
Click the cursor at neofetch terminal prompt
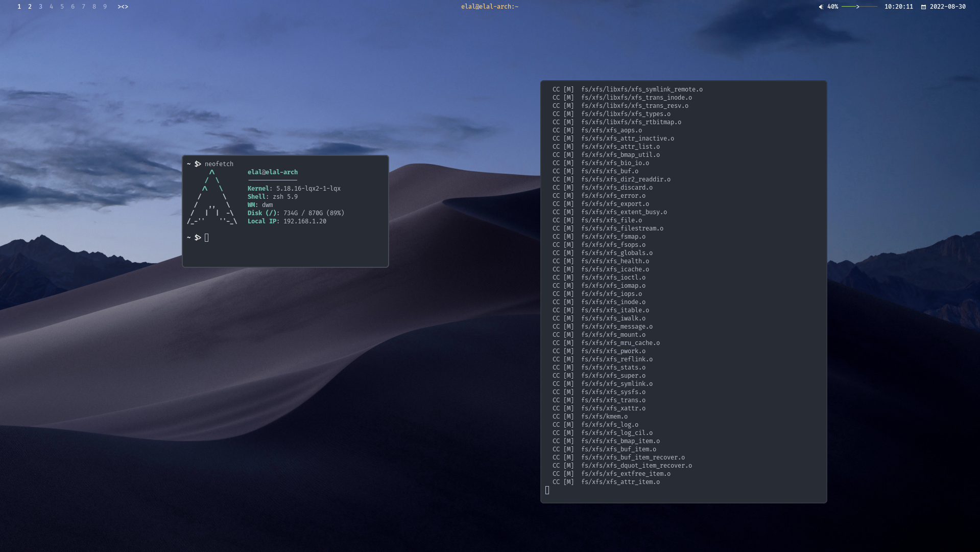coord(206,238)
